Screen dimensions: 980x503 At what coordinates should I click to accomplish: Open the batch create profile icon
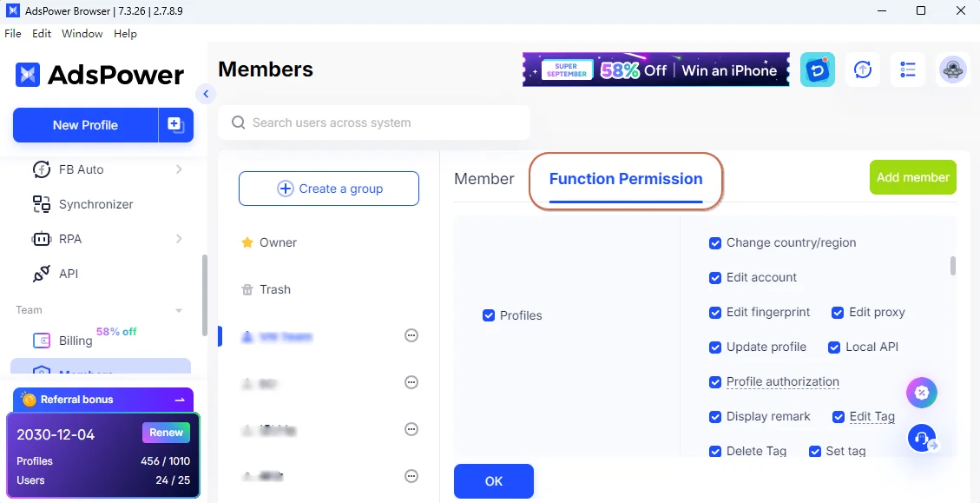tap(175, 125)
